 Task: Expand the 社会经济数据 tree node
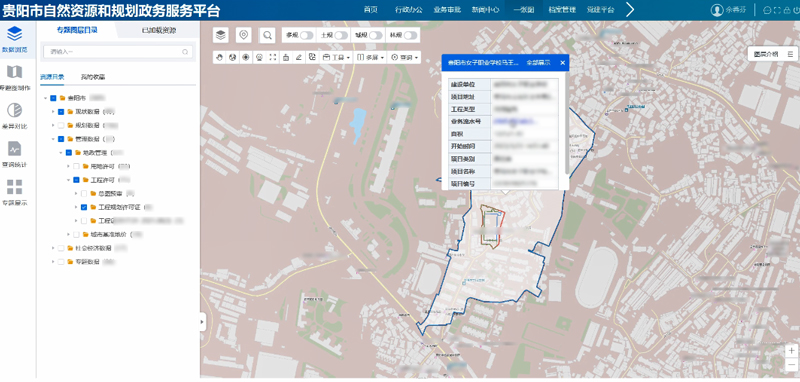click(x=53, y=248)
